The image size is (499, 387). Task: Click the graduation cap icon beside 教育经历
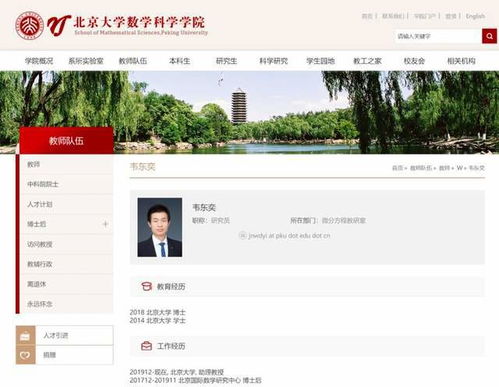[x=146, y=286]
